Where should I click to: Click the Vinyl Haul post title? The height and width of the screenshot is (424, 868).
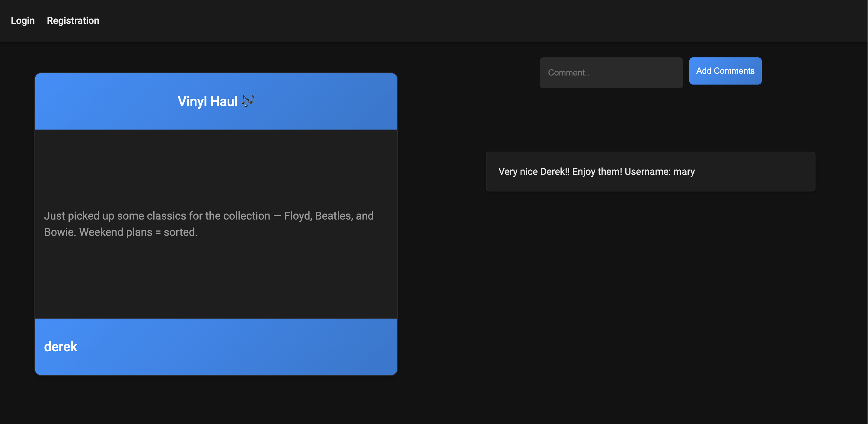coord(207,101)
